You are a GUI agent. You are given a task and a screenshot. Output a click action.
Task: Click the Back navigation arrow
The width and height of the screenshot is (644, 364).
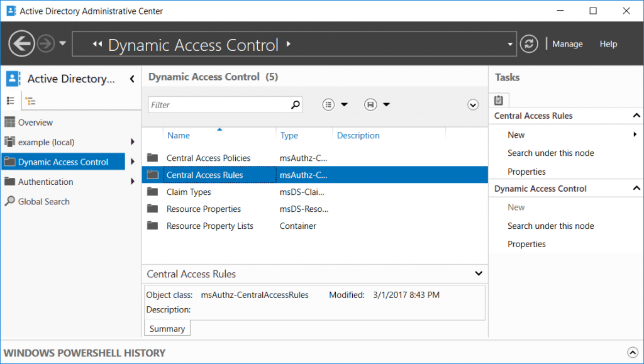point(21,43)
